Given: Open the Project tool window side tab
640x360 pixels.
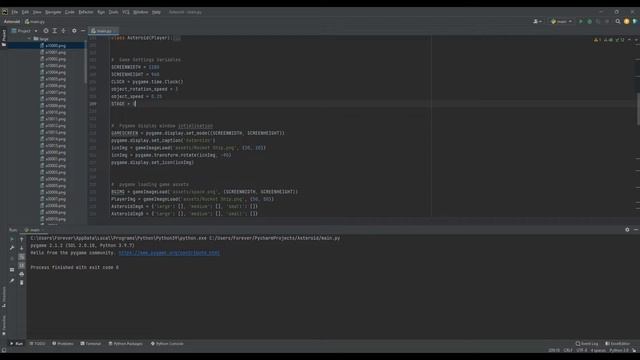Looking at the screenshot, I should pos(4,38).
